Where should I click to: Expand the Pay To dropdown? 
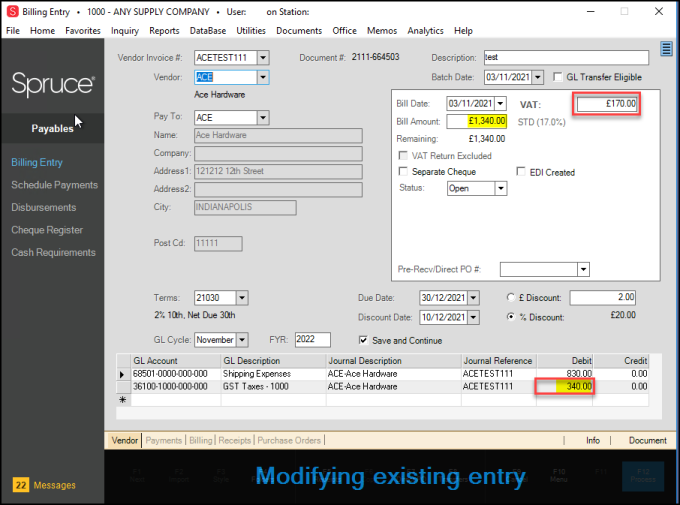tap(263, 118)
